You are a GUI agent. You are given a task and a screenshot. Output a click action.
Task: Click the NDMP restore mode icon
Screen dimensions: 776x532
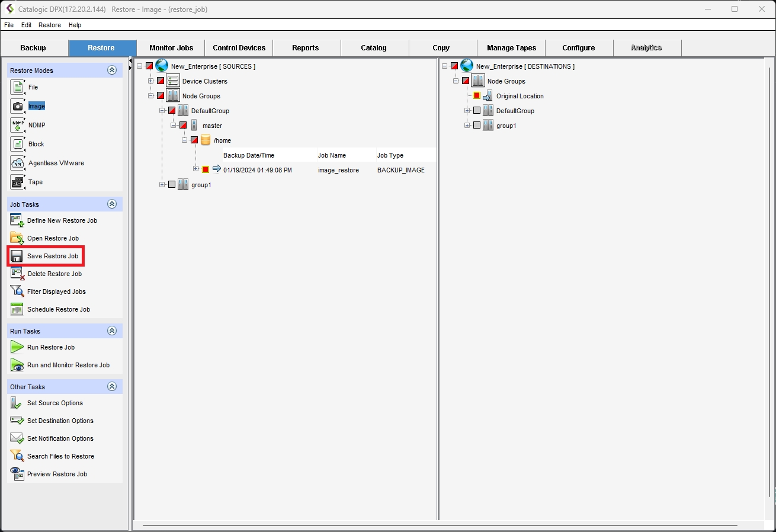coord(17,125)
